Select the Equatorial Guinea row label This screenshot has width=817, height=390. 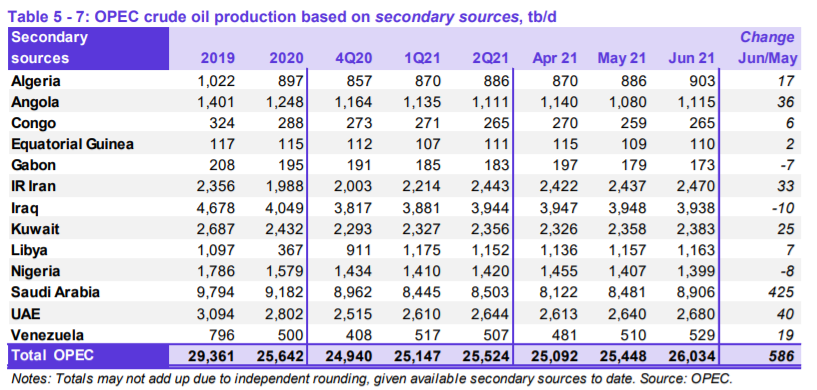point(72,144)
